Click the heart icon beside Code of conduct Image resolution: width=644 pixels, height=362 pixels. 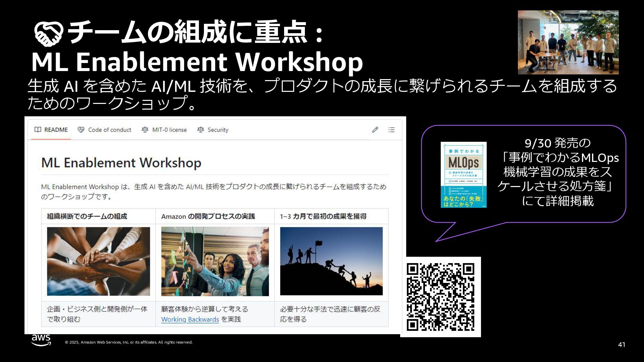click(x=81, y=130)
